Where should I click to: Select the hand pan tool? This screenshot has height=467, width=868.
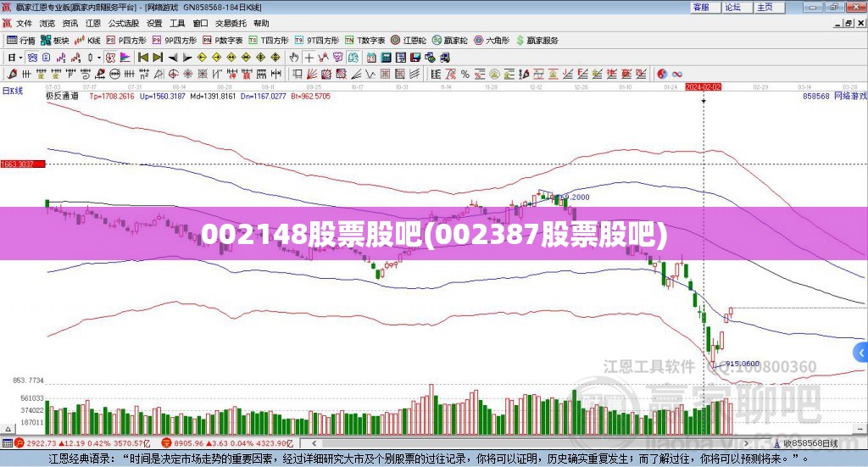pos(294,58)
